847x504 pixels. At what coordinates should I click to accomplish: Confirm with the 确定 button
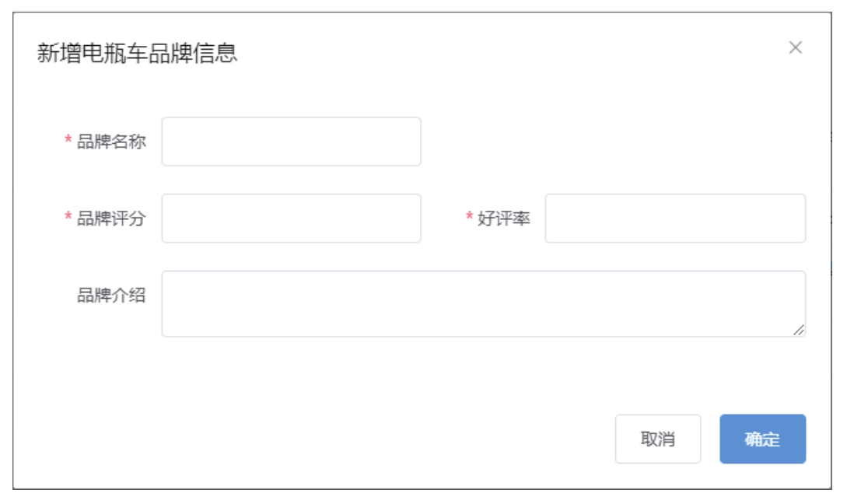[x=762, y=439]
